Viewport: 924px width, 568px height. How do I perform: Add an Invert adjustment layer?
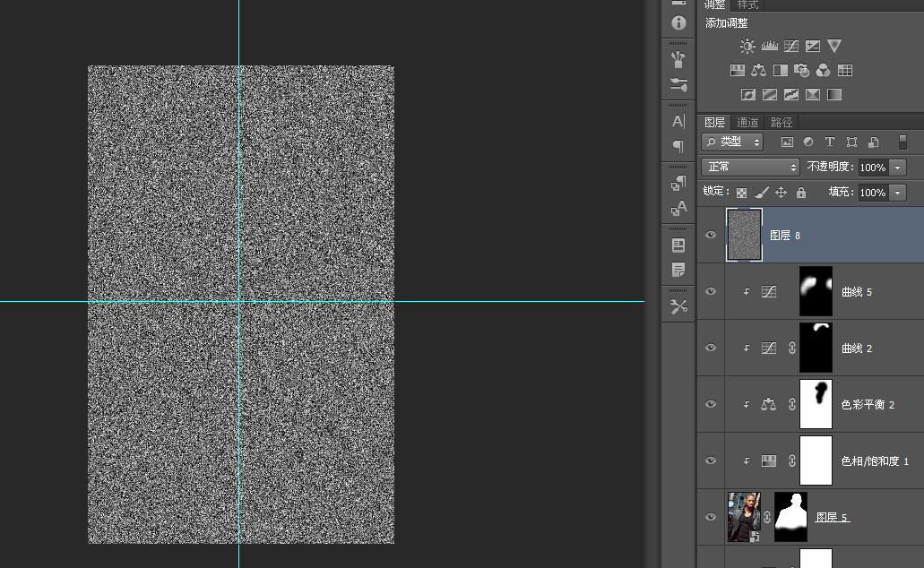(747, 94)
